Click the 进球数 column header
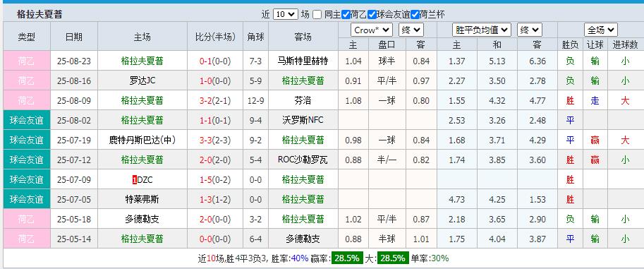644x269 pixels. tap(625, 44)
